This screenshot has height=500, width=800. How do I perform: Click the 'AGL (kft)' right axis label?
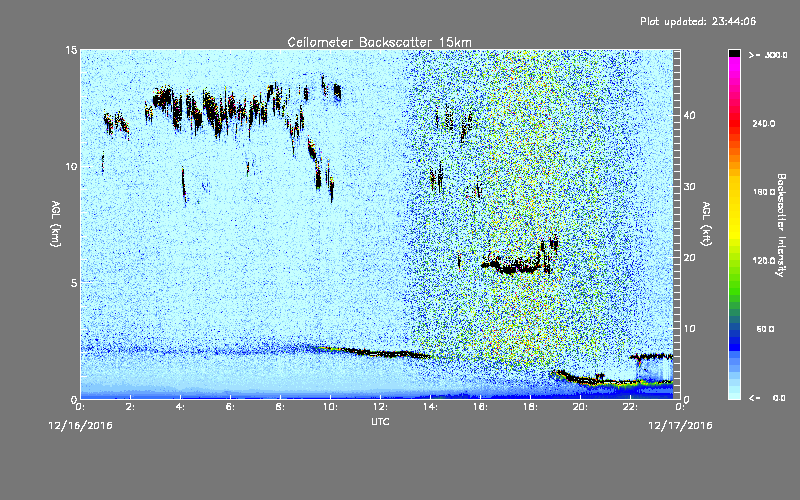click(706, 224)
